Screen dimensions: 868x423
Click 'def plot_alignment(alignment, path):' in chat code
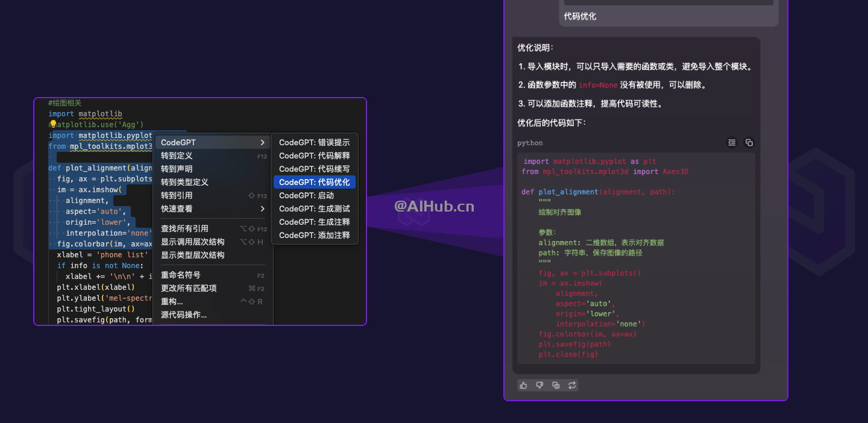(598, 192)
